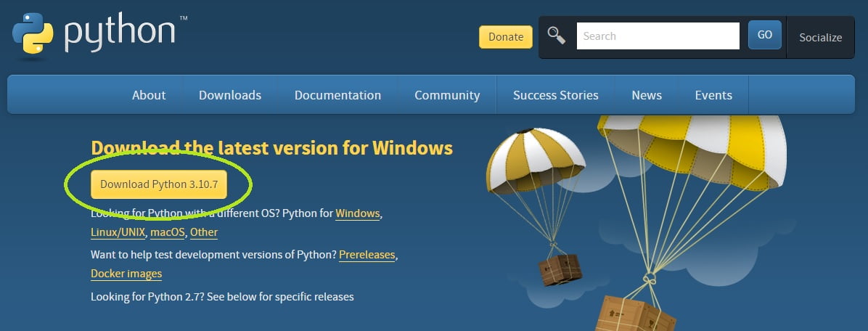Go to Success Stories in navigation
The image size is (868, 331).
tap(555, 95)
